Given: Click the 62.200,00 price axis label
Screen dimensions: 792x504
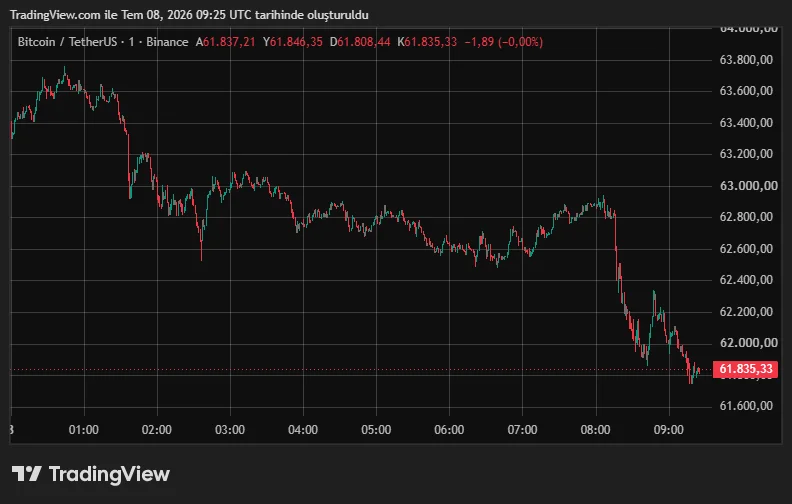Looking at the screenshot, I should pyautogui.click(x=746, y=312).
